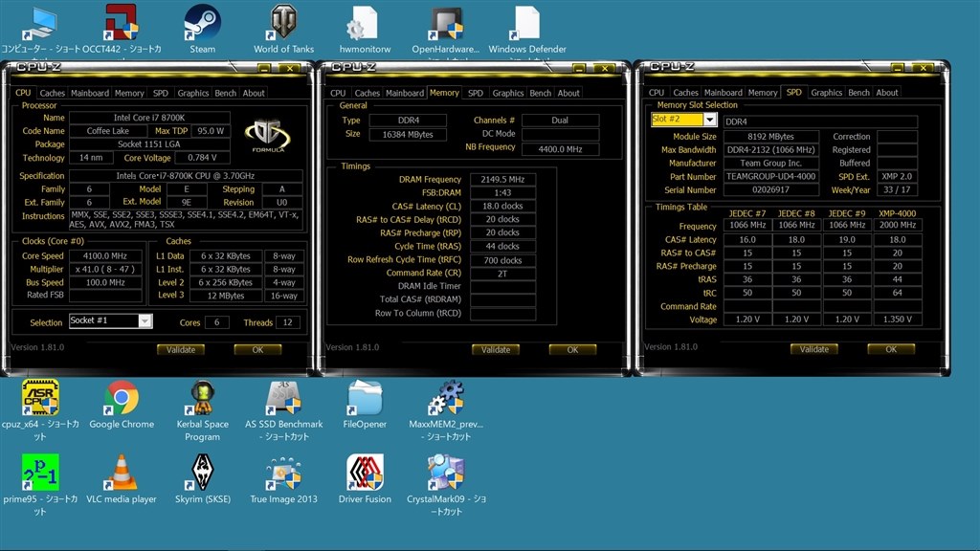The height and width of the screenshot is (551, 980).
Task: Click OK in the CPU window
Action: [x=257, y=350]
